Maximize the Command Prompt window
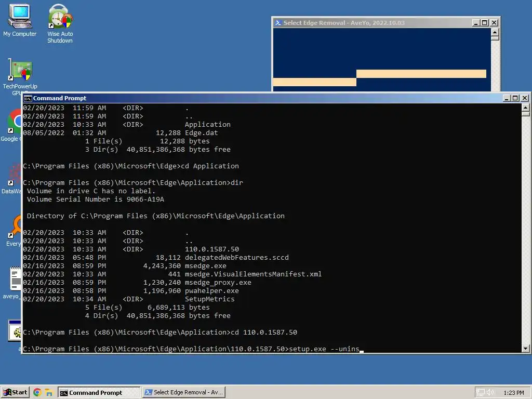 pyautogui.click(x=515, y=98)
